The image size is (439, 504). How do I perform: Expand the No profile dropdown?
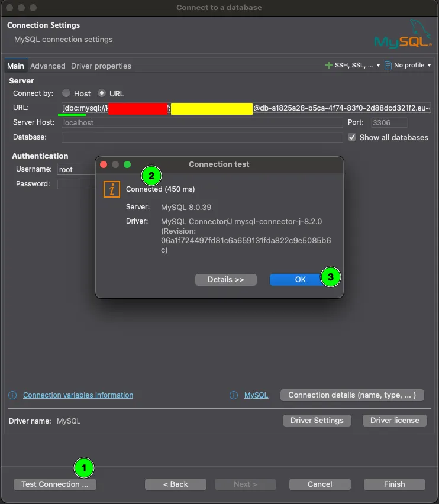429,66
